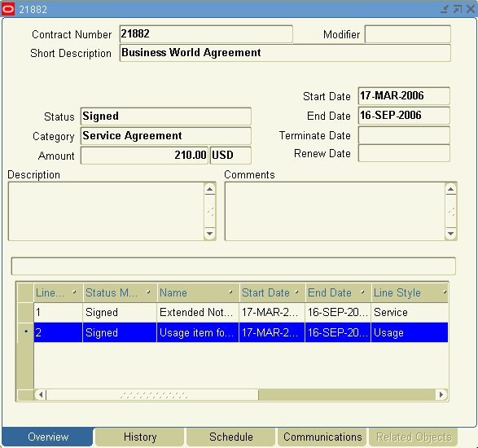Click the Status field showing Signed
This screenshot has width=478, height=448.
click(166, 116)
